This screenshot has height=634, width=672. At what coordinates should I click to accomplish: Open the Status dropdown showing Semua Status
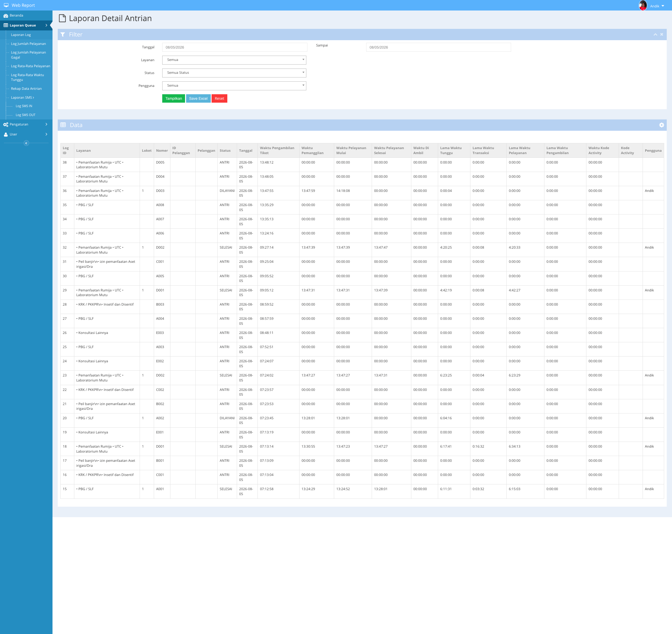pyautogui.click(x=234, y=73)
